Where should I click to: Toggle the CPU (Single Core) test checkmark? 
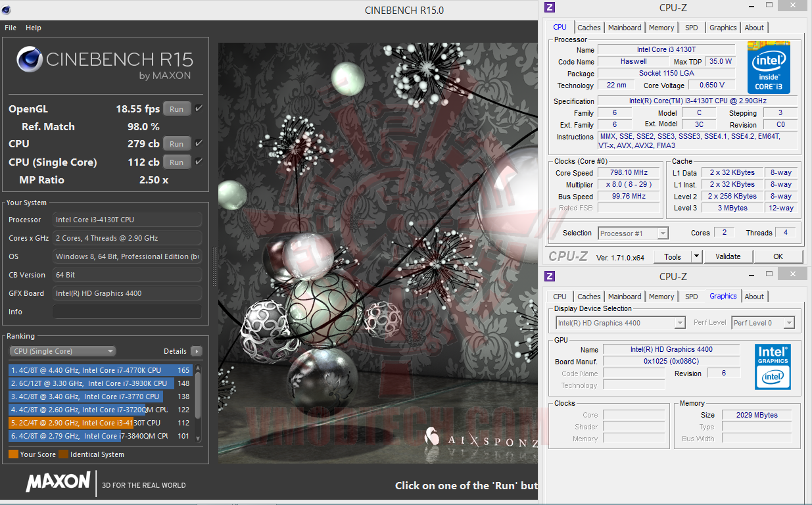pyautogui.click(x=199, y=161)
